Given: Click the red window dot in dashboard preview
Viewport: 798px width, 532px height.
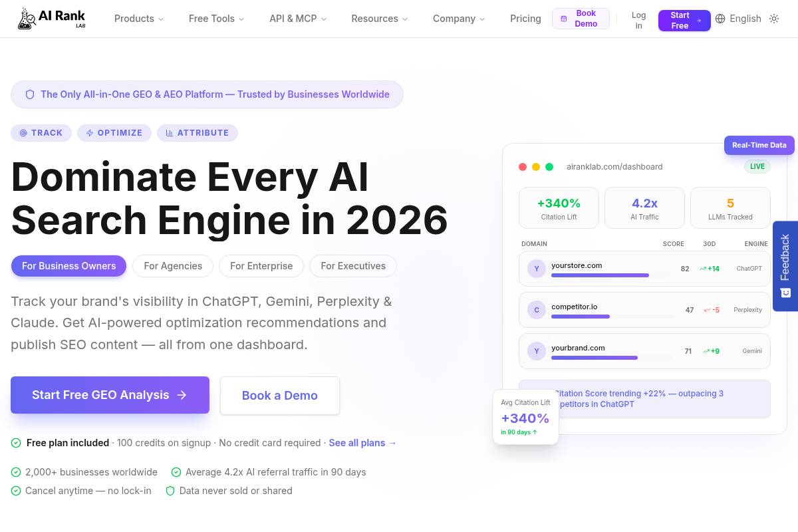Looking at the screenshot, I should click(x=523, y=167).
